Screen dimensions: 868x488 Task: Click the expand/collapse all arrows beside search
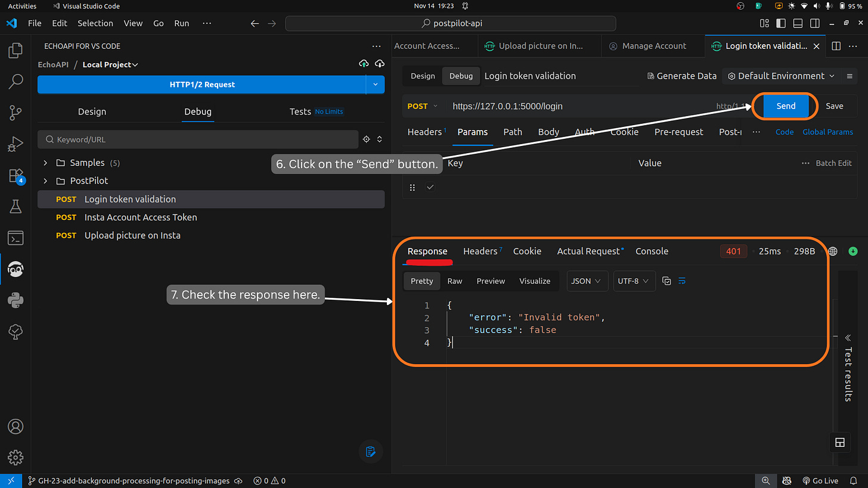point(380,139)
